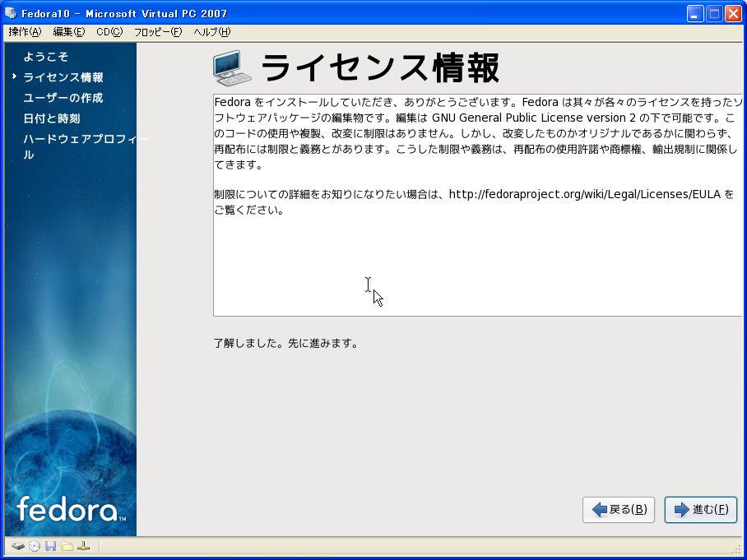
Task: Click the hard disk status icon
Action: point(18,546)
